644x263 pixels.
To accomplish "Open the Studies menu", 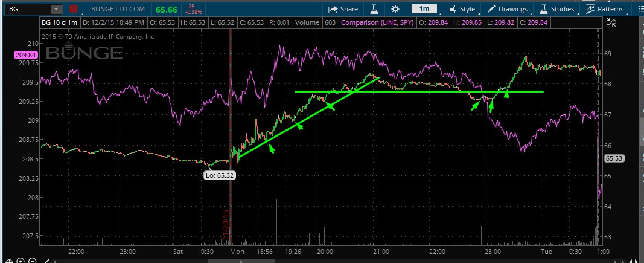I will (557, 9).
